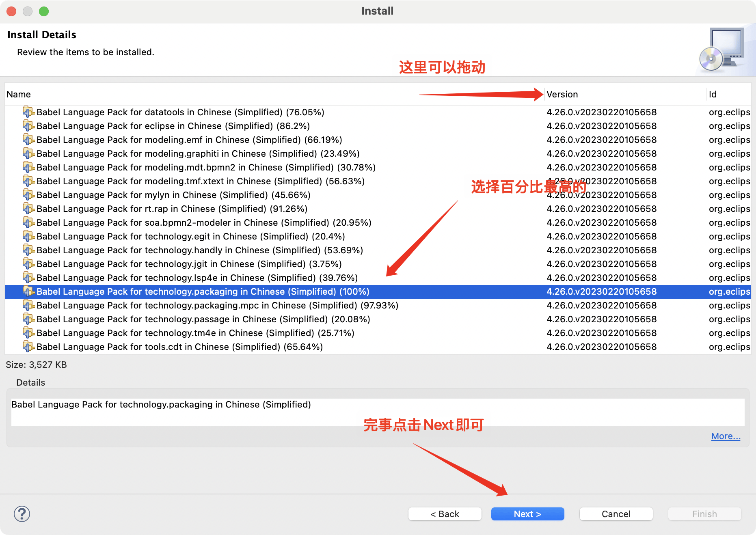Viewport: 756px width, 535px height.
Task: Click the Id column header
Action: click(x=729, y=94)
